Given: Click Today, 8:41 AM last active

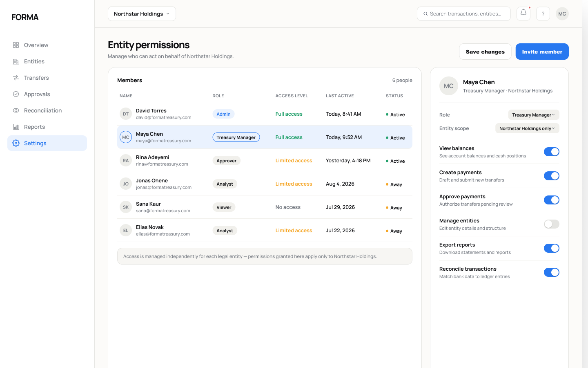Looking at the screenshot, I should coord(343,114).
